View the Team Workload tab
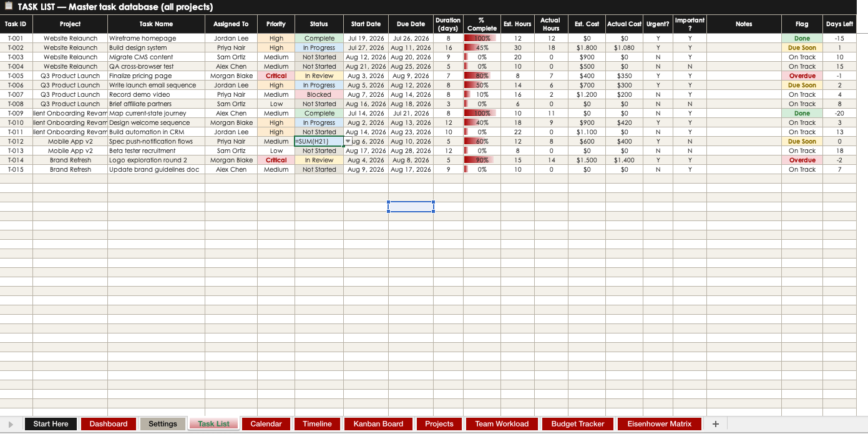 [x=502, y=424]
